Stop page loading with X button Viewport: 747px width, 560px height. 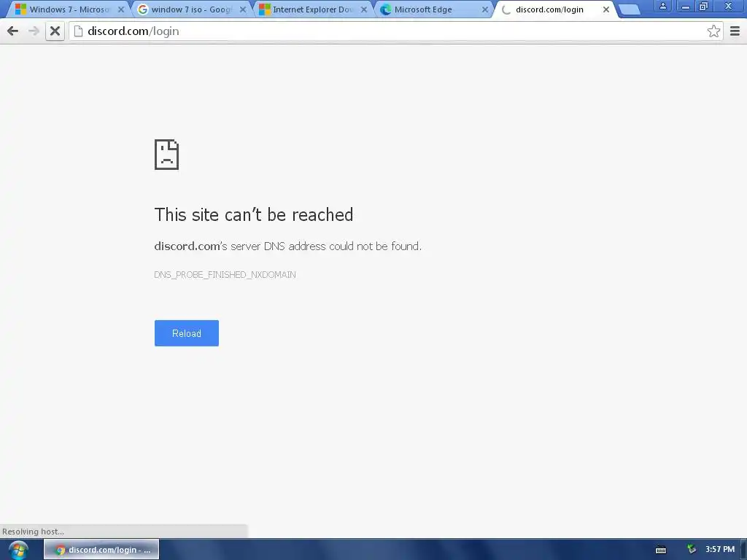pos(55,31)
